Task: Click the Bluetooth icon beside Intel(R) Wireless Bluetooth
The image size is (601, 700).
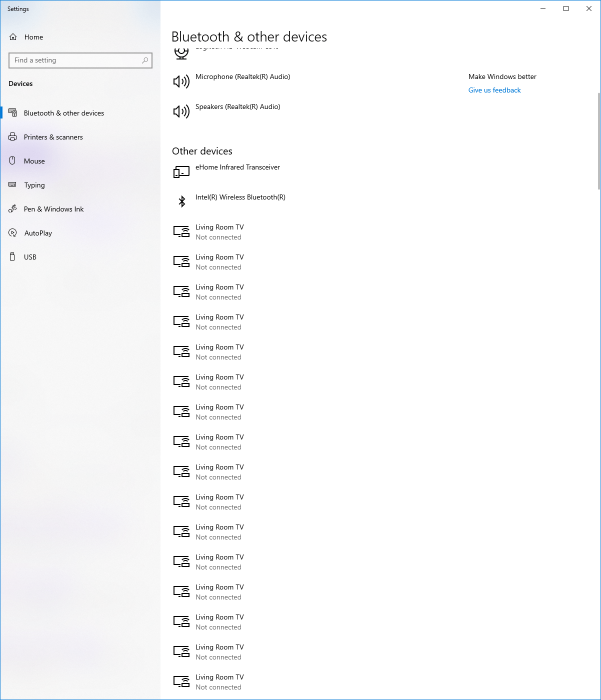Action: point(181,201)
